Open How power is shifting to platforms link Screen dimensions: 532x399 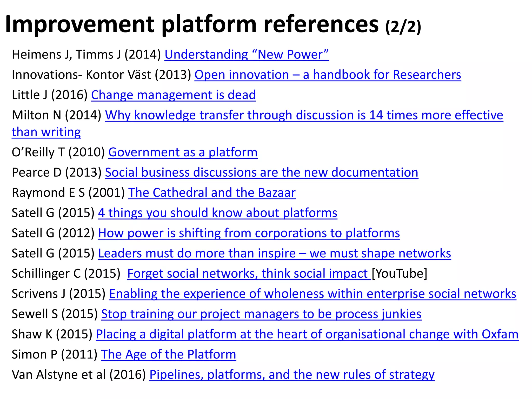coord(249,233)
